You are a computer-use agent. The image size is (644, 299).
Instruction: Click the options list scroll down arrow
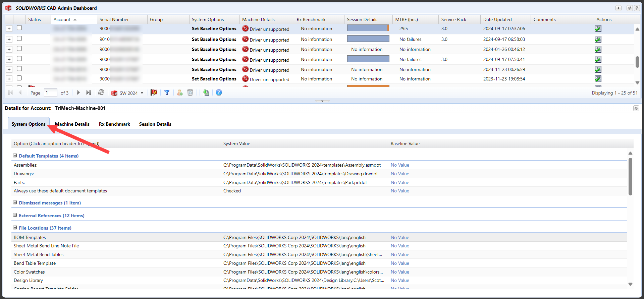click(x=630, y=284)
